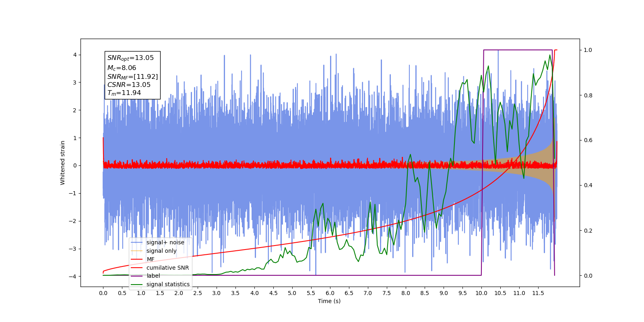The height and width of the screenshot is (322, 644).
Task: Click the 'Whitened strain' y-axis label
Action: click(63, 163)
